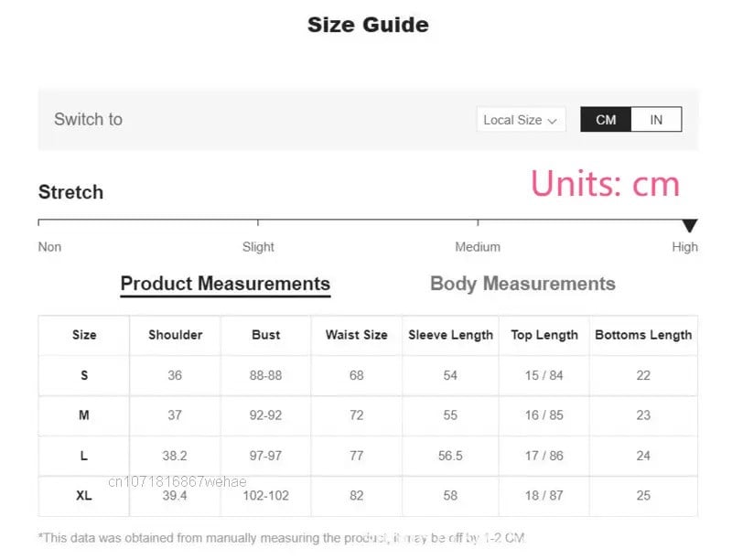Click the Waist Size column header
The image size is (732, 560).
point(357,335)
